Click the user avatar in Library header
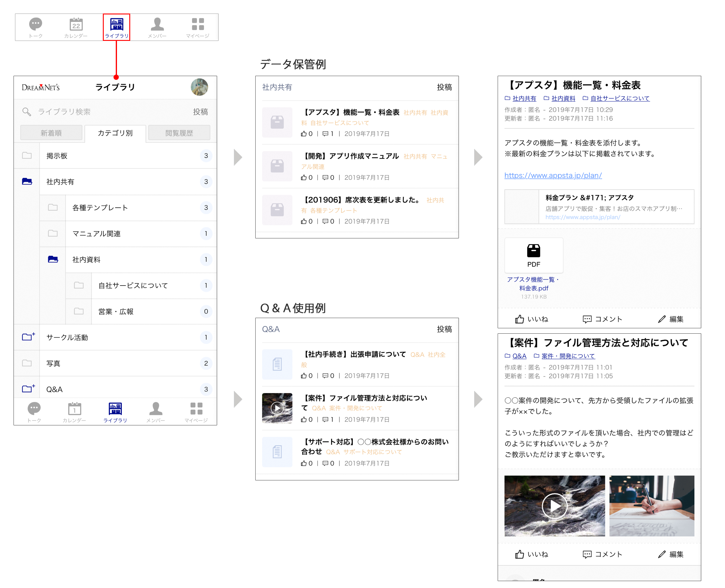This screenshot has width=725, height=588. click(x=199, y=87)
